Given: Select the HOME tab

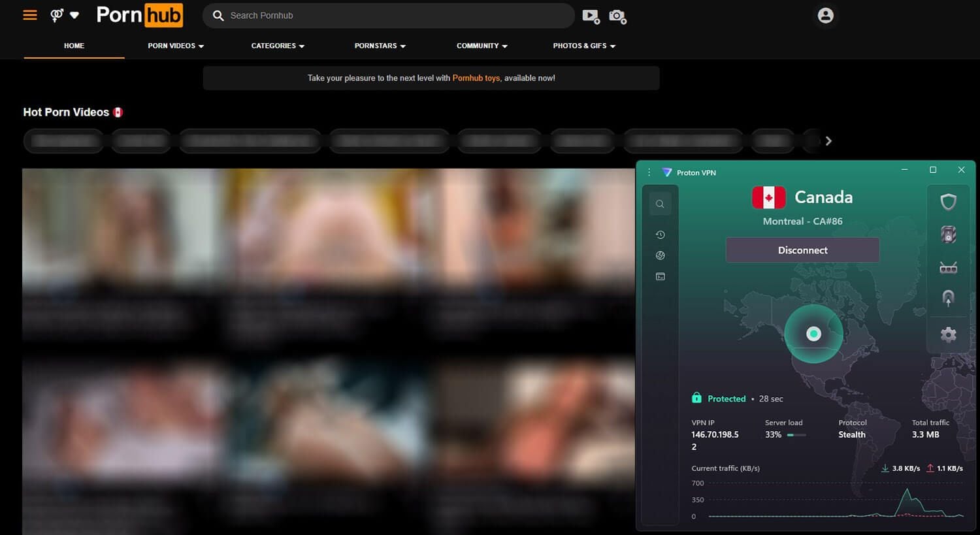Looking at the screenshot, I should pyautogui.click(x=74, y=46).
